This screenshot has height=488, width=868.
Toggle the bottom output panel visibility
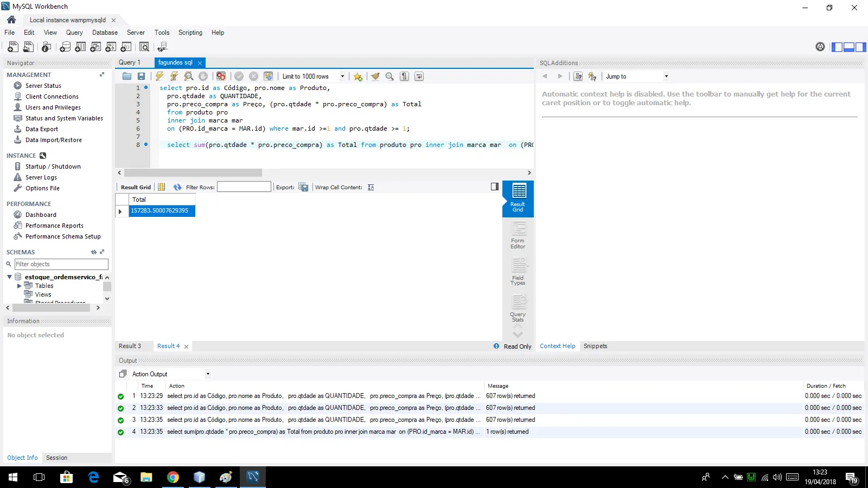pos(849,47)
